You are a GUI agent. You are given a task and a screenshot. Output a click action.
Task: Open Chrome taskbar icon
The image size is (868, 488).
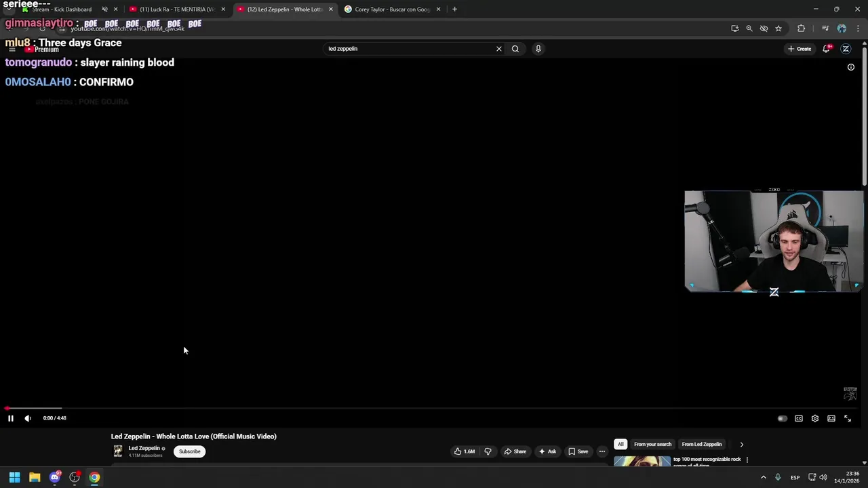point(94,477)
